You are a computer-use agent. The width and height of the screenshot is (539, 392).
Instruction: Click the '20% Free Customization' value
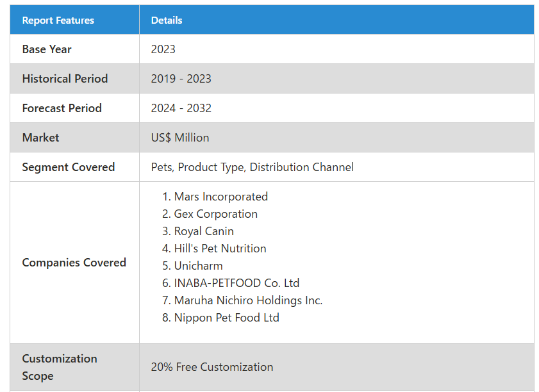tap(212, 367)
